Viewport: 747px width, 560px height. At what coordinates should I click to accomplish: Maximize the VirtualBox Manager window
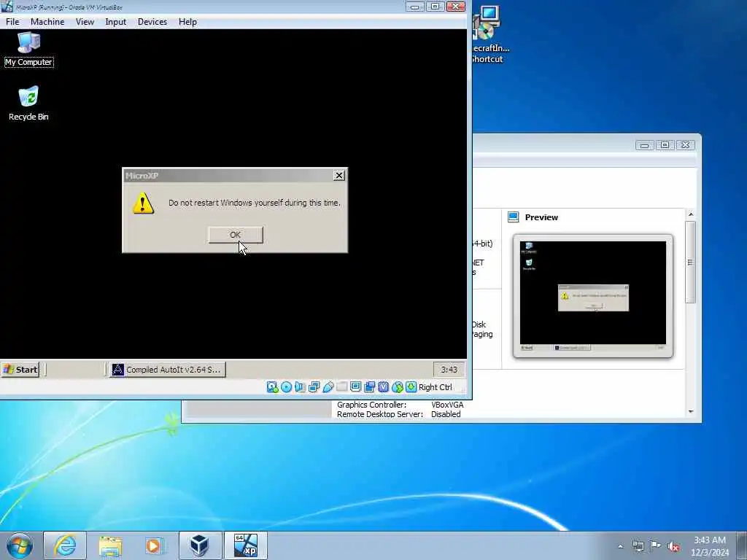click(x=665, y=145)
